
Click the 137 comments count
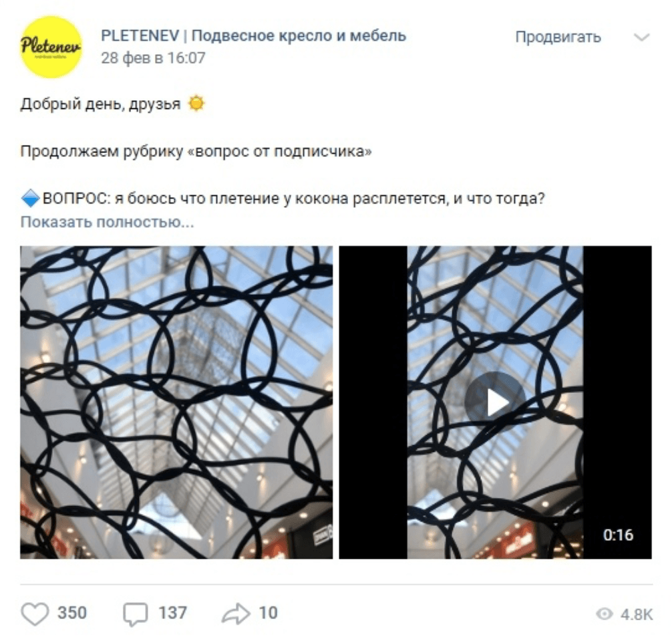[172, 612]
